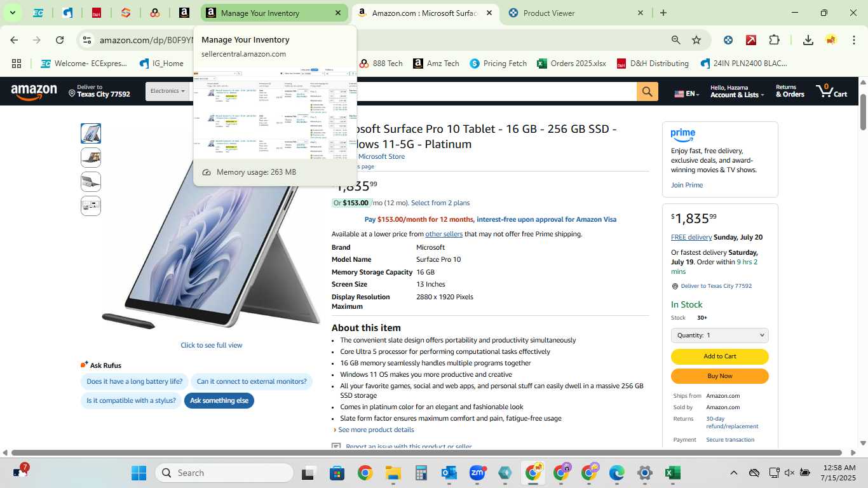Open the See more product details link

coord(376,430)
